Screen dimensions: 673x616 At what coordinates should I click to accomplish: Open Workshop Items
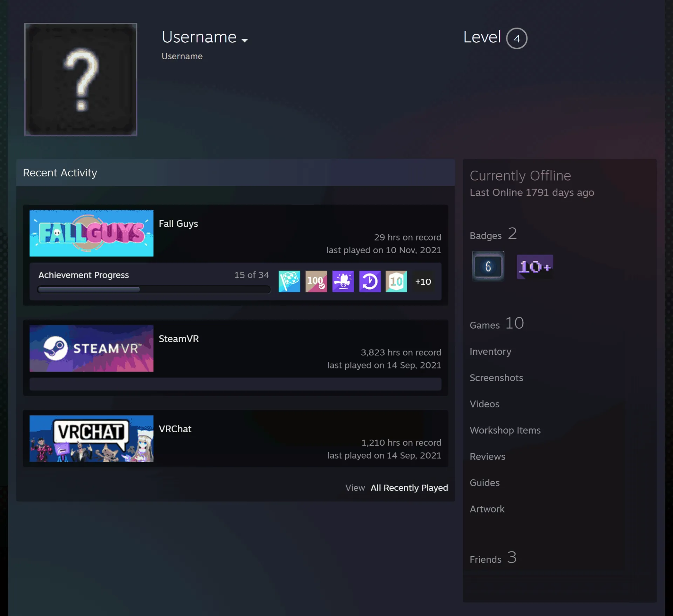click(505, 430)
